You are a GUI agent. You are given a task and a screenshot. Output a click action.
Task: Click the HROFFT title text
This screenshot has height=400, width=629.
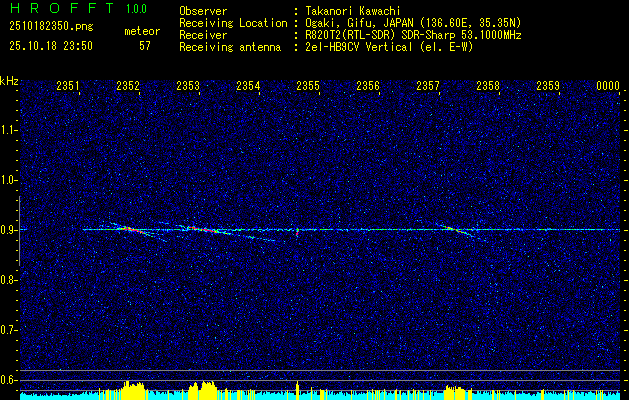pos(62,8)
